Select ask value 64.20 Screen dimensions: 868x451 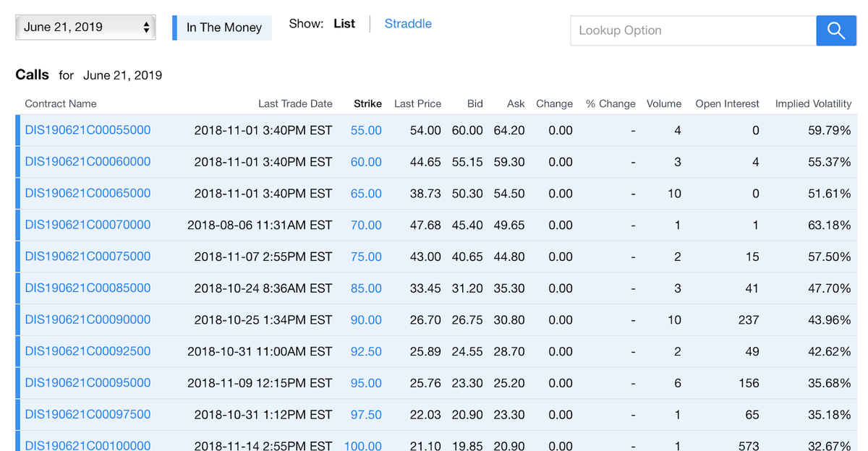pos(509,131)
